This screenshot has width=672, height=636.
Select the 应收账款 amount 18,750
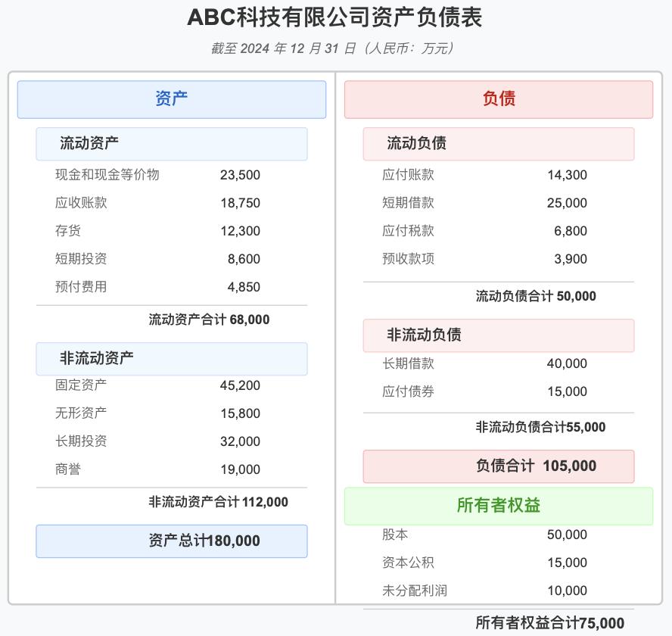tap(240, 203)
